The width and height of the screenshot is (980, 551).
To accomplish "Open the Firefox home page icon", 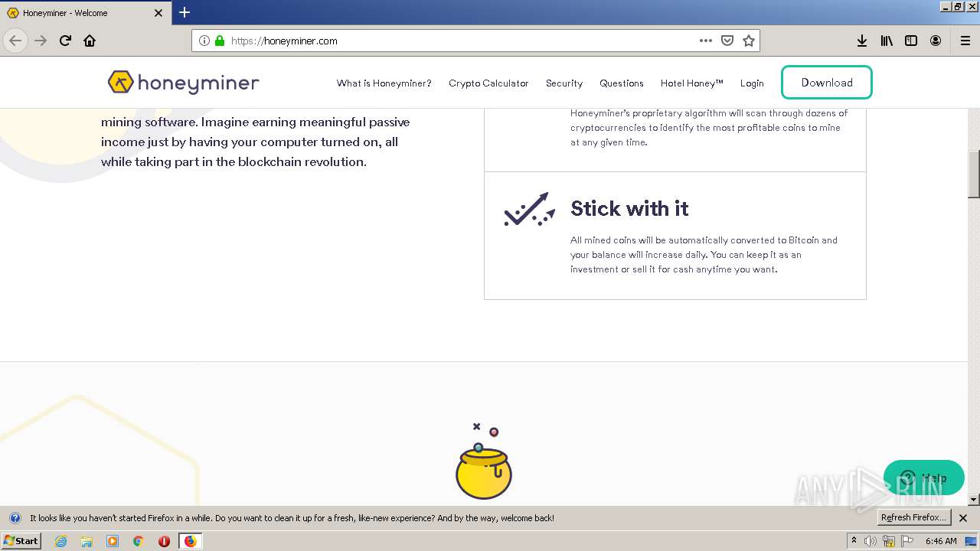I will tap(90, 41).
